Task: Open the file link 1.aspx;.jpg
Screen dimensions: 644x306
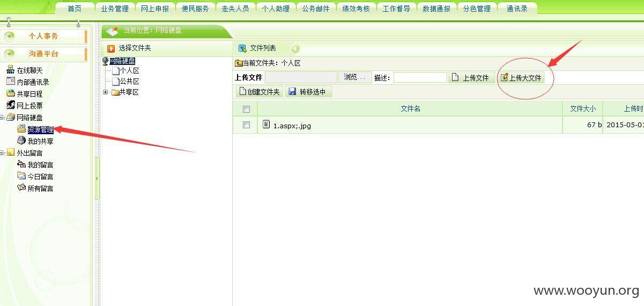Action: coord(292,126)
